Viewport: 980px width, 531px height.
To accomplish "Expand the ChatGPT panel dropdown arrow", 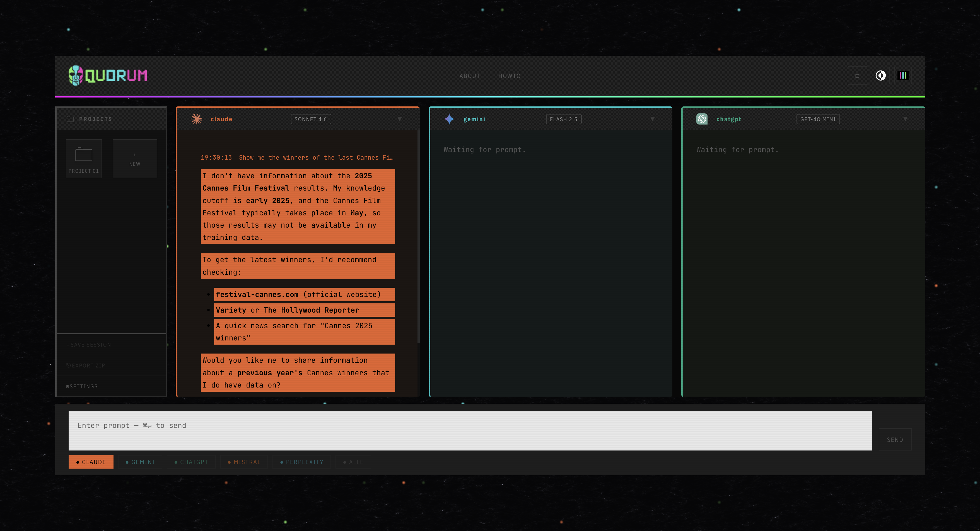I will click(x=905, y=119).
